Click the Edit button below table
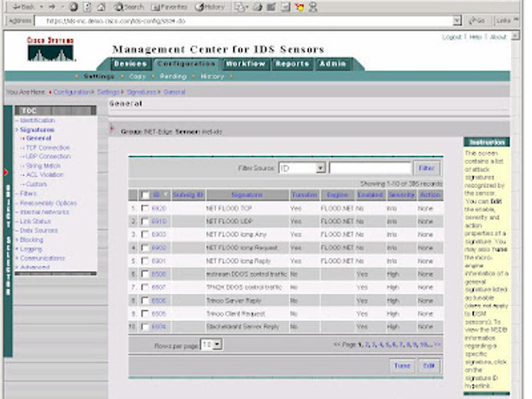The image size is (532, 399). [x=429, y=366]
